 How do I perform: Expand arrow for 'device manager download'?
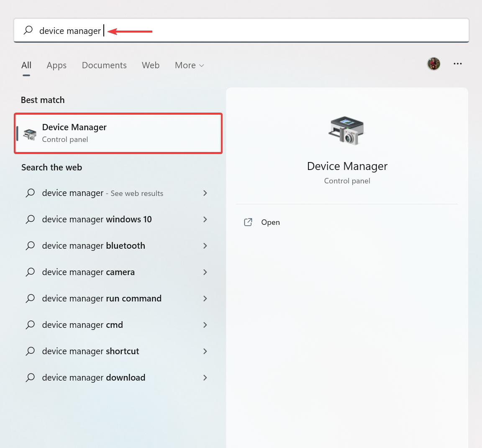click(x=205, y=378)
